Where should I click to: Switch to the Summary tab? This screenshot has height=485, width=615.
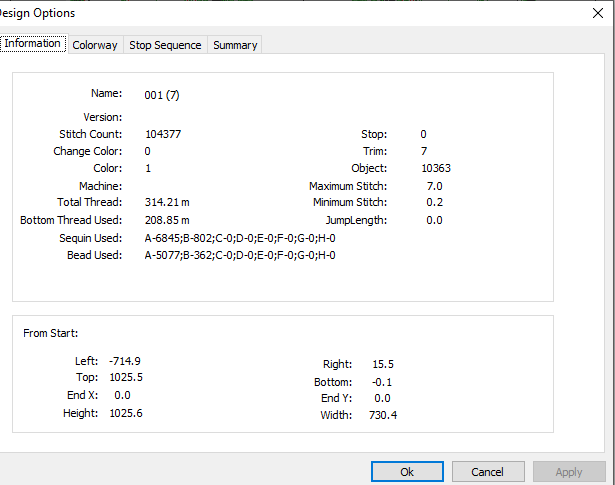235,45
